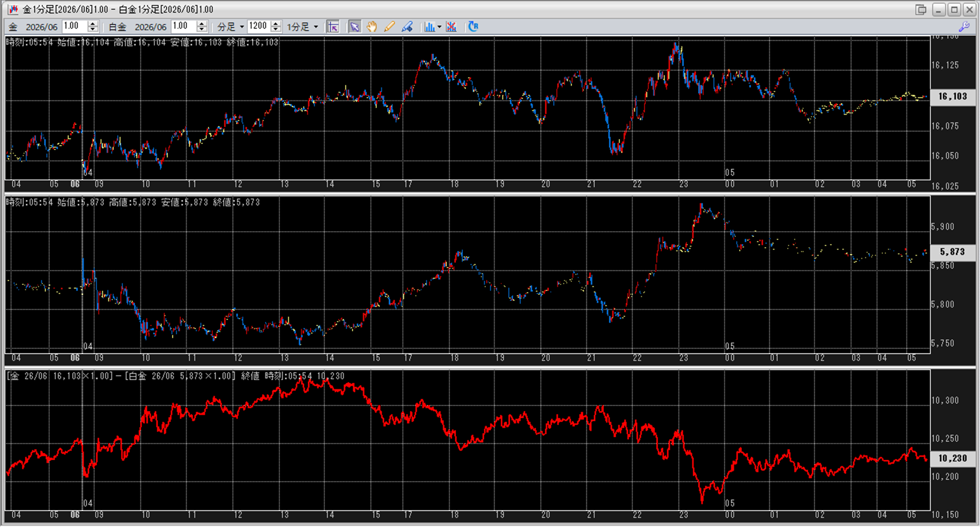980x527 pixels.
Task: Click the delete indicators icon
Action: point(451,27)
